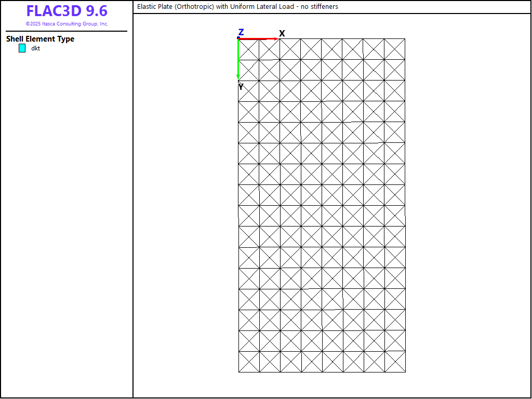The image size is (532, 399).
Task: Click the Y axis label
Action: [241, 87]
